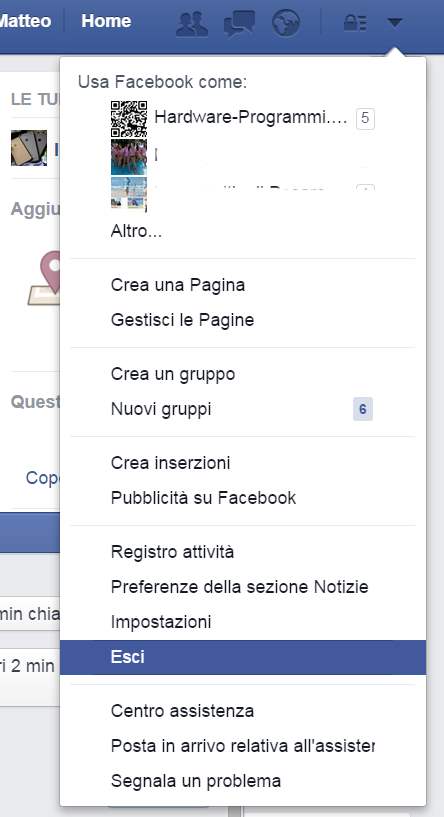Open Impostazioni settings
Screen dimensions: 444x817
(x=161, y=622)
